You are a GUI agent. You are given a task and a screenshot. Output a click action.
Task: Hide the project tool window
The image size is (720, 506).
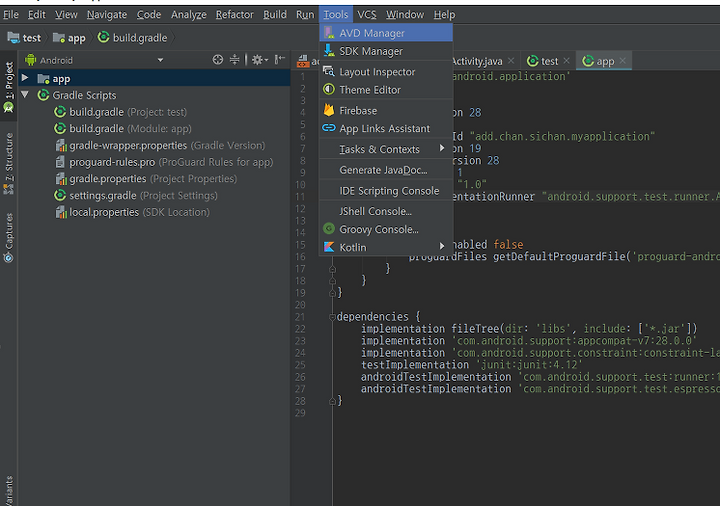coord(280,59)
